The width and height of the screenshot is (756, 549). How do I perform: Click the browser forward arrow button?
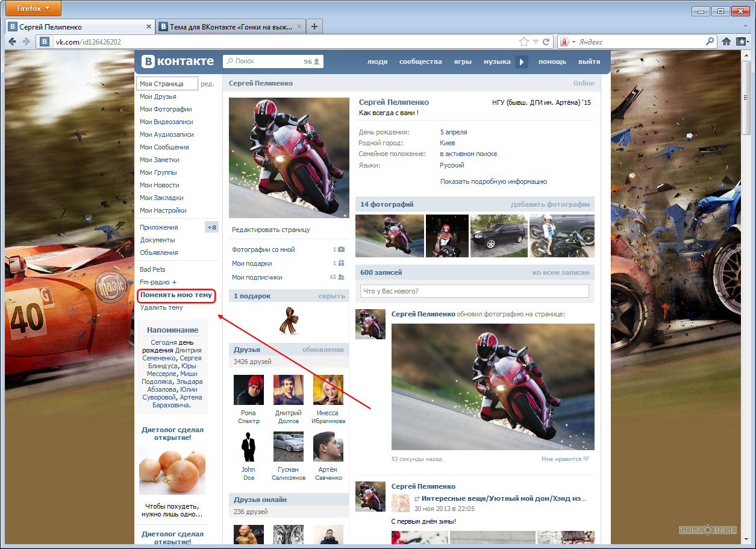click(26, 42)
